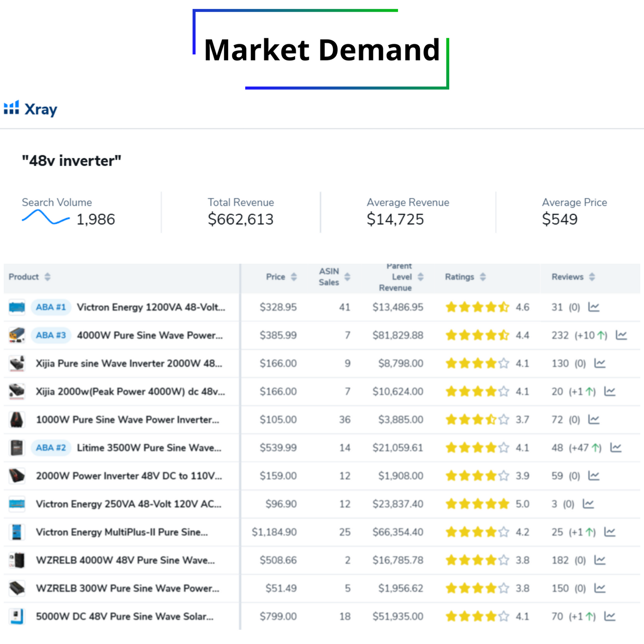Viewport: 644px width, 644px height.
Task: Click the ABA #3 badge
Action: (51, 335)
